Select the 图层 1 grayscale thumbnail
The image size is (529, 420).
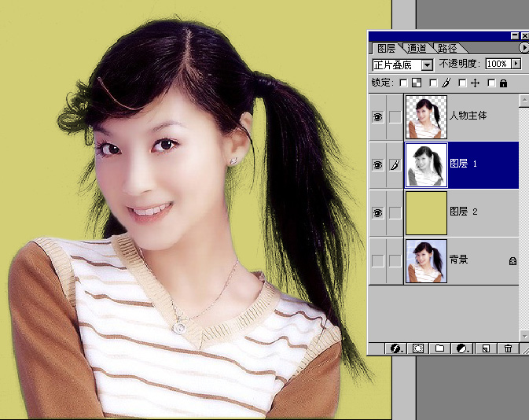[x=427, y=165]
